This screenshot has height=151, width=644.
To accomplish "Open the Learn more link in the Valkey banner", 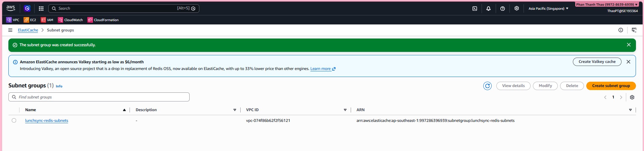I will point(323,69).
